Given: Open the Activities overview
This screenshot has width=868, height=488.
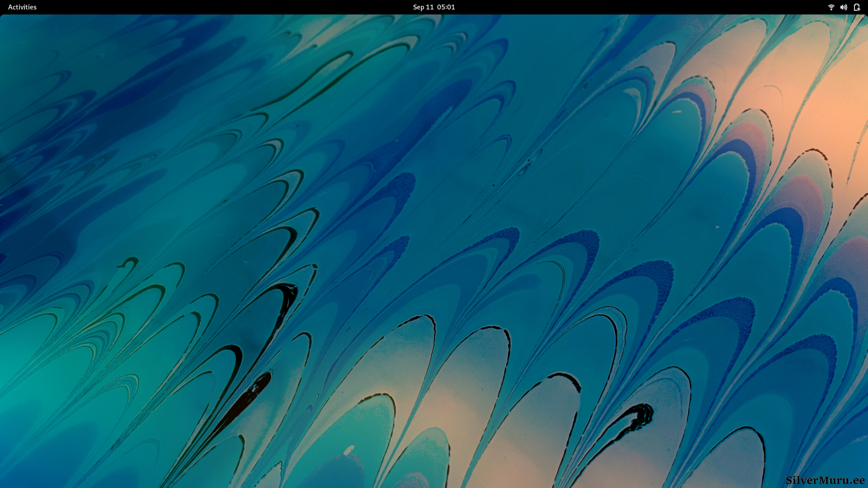Looking at the screenshot, I should [x=22, y=7].
